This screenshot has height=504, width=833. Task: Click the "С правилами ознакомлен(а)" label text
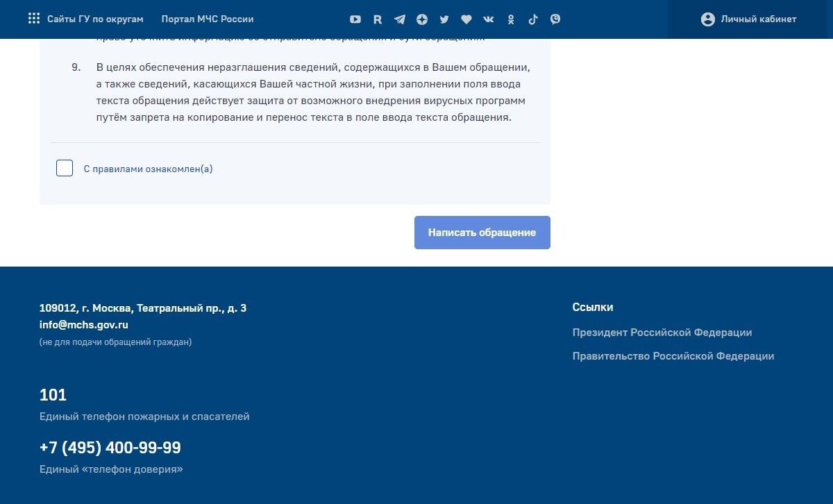(148, 169)
